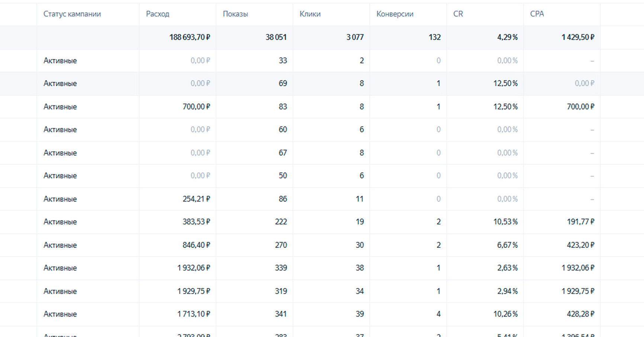Click the 341 impressions cell
The width and height of the screenshot is (644, 337).
point(281,314)
